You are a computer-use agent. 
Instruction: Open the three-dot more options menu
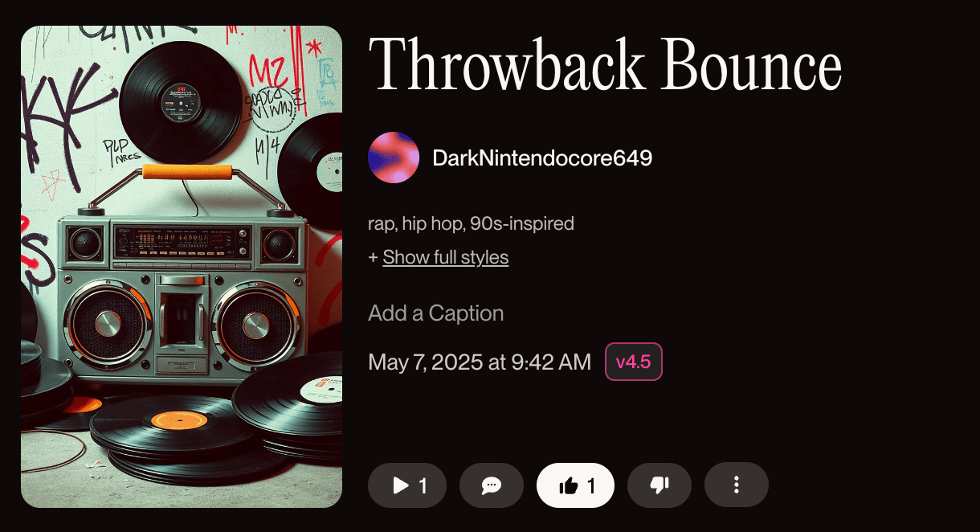pyautogui.click(x=737, y=485)
